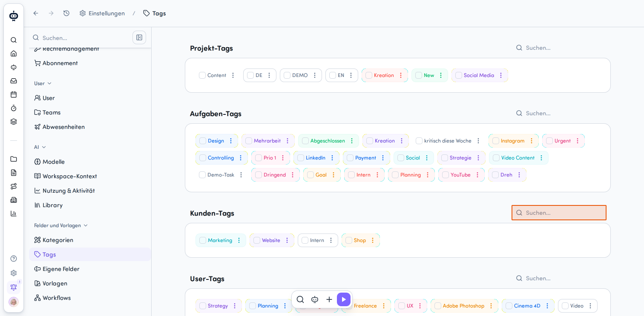
Task: Focus the sidebar Suchen field
Action: click(81, 37)
